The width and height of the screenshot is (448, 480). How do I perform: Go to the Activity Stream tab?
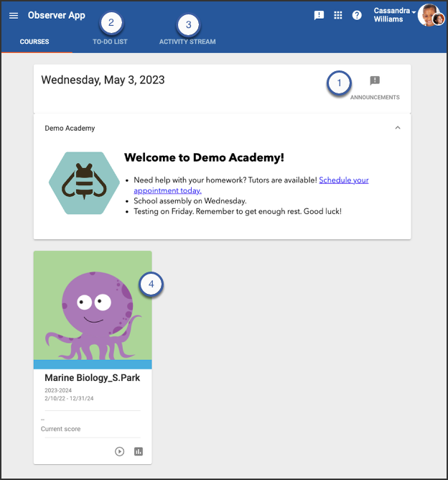point(187,42)
